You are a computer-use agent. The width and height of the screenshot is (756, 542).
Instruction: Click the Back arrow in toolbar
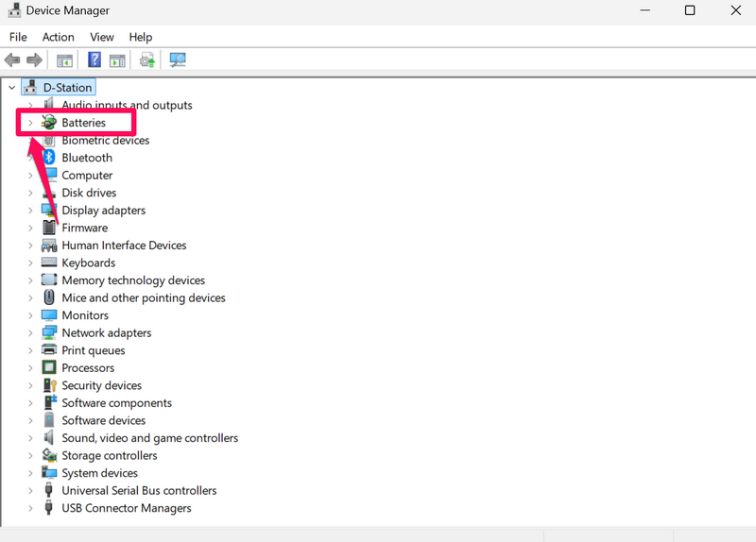12,60
